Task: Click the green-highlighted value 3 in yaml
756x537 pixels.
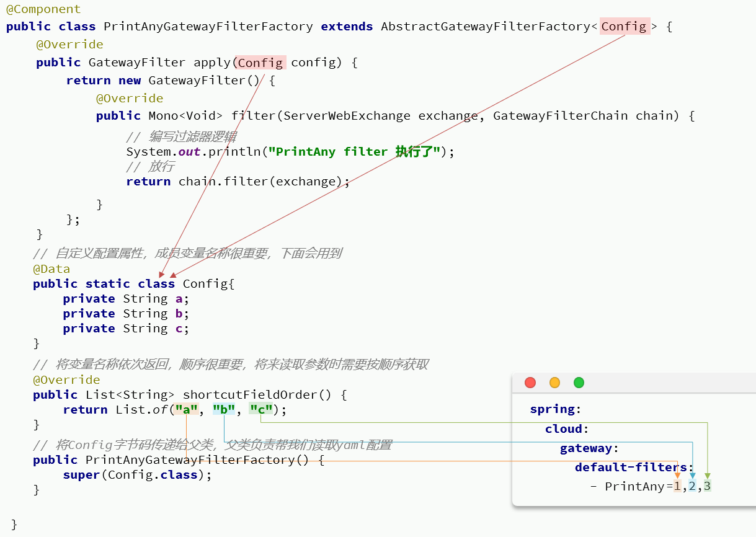Action: pyautogui.click(x=707, y=486)
